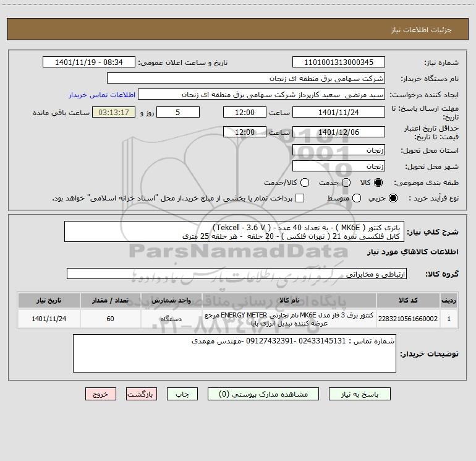Screen dimensions: 476x461
Task: Click the countdown timer 03:13:17 field
Action: pyautogui.click(x=114, y=112)
